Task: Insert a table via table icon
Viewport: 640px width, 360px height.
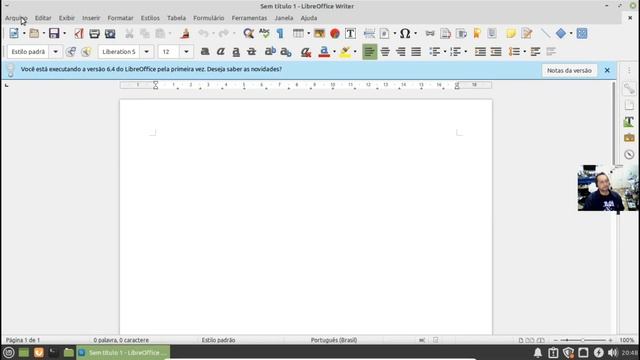Action: (298, 33)
